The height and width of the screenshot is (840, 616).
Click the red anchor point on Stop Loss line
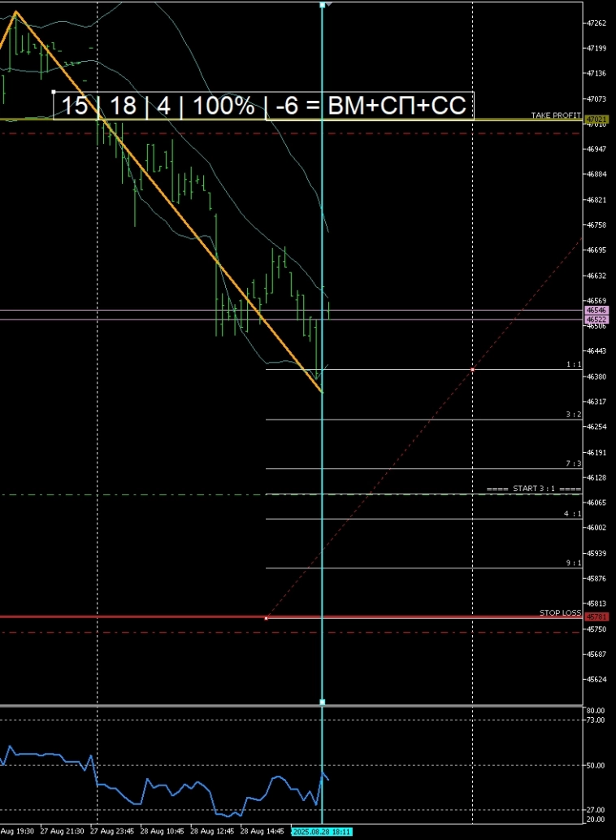[x=267, y=618]
